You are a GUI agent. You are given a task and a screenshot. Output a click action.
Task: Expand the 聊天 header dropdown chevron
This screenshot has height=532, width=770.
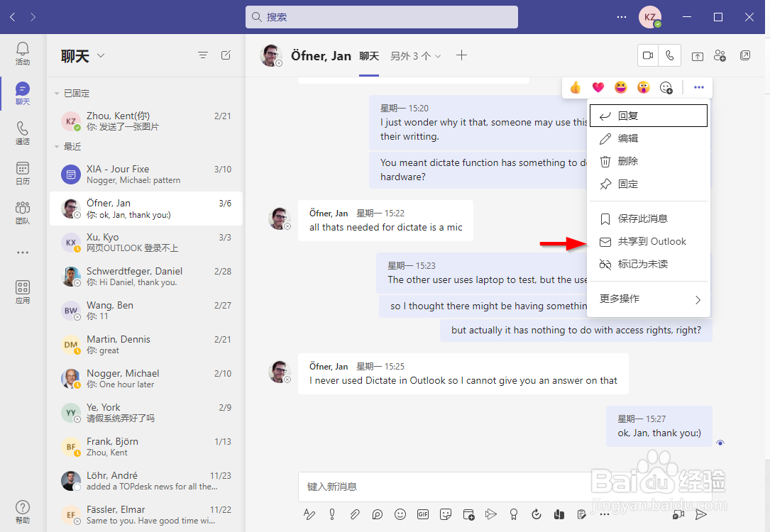101,55
